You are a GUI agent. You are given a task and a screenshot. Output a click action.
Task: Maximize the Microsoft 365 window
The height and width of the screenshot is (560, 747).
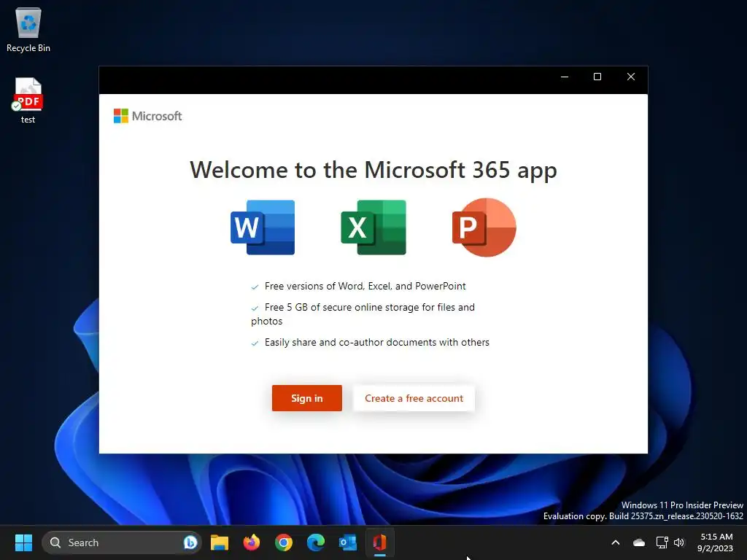click(597, 77)
